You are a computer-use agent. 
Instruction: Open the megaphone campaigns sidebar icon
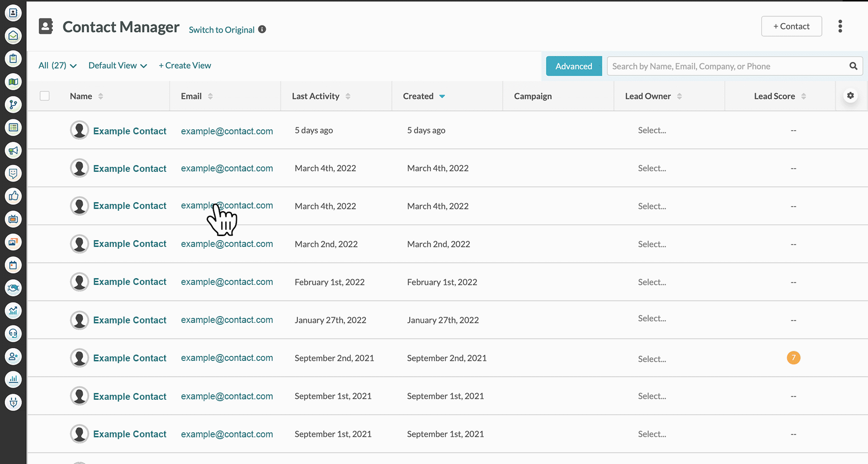point(13,151)
